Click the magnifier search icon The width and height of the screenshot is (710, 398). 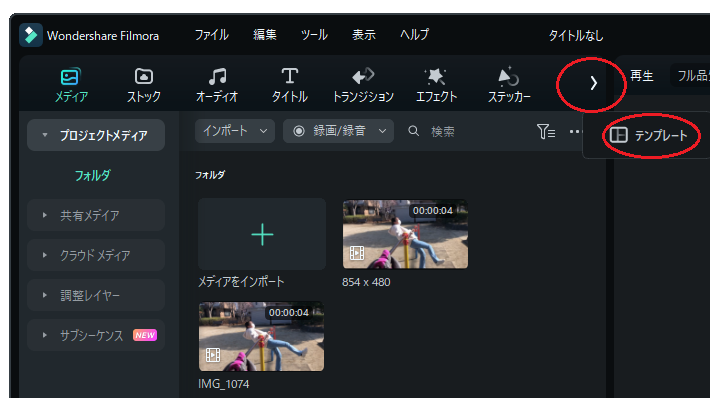413,131
